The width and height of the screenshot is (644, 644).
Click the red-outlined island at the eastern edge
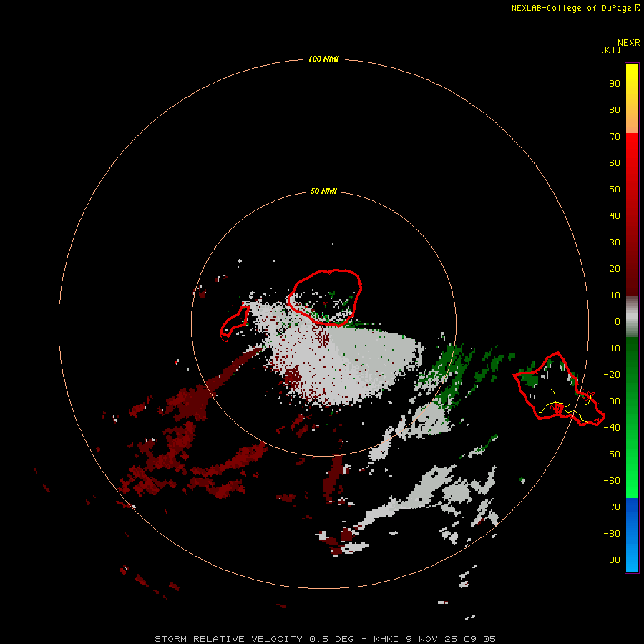(x=559, y=389)
